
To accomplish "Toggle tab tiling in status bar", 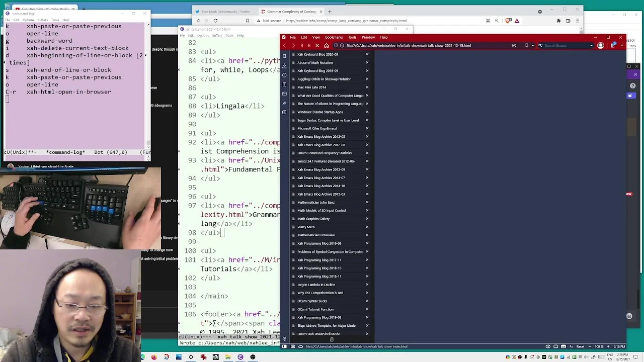I will pos(556,346).
